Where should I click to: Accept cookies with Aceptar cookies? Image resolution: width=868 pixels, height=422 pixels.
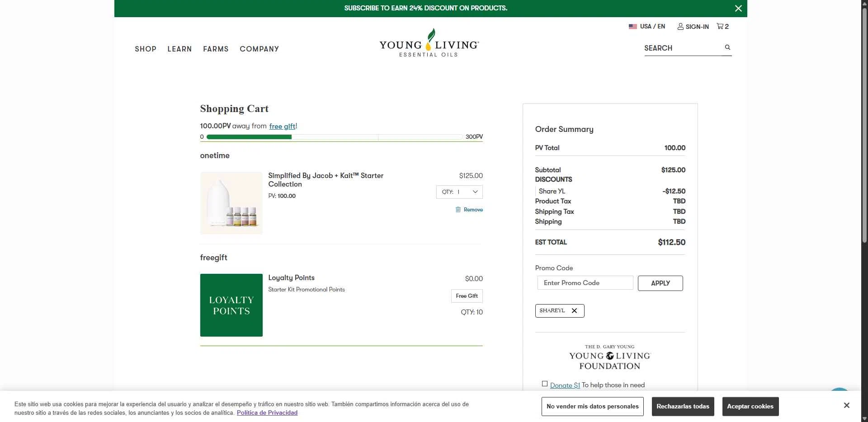click(x=750, y=406)
